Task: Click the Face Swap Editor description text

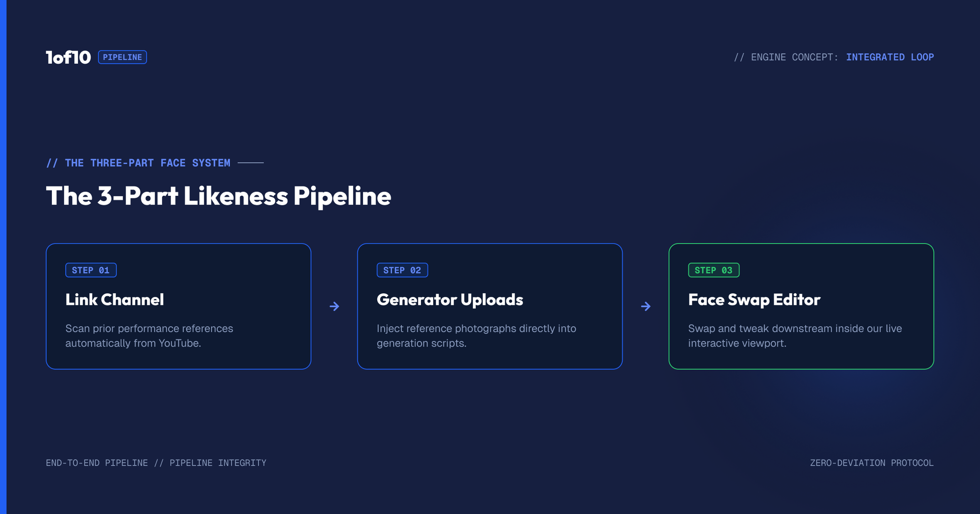Action: tap(795, 336)
